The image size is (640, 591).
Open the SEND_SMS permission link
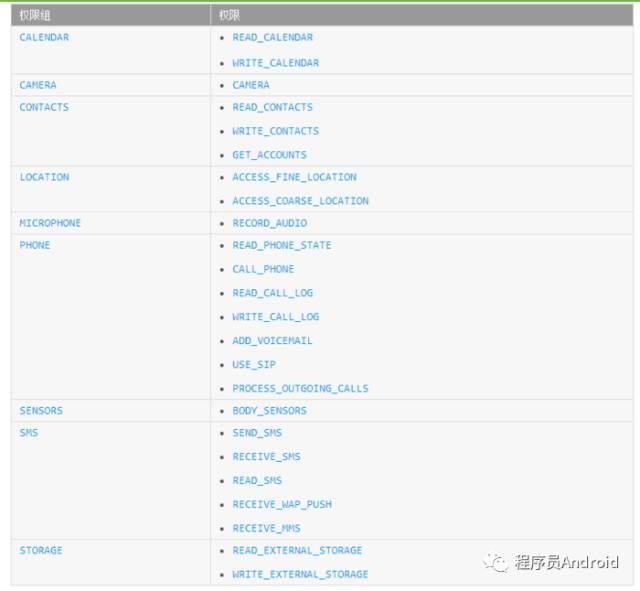pos(257,433)
